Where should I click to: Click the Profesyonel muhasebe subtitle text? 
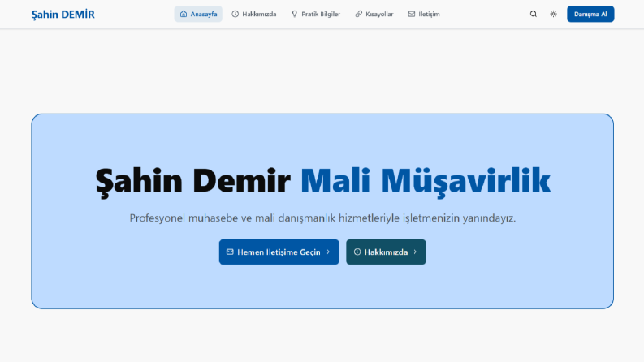coord(322,218)
